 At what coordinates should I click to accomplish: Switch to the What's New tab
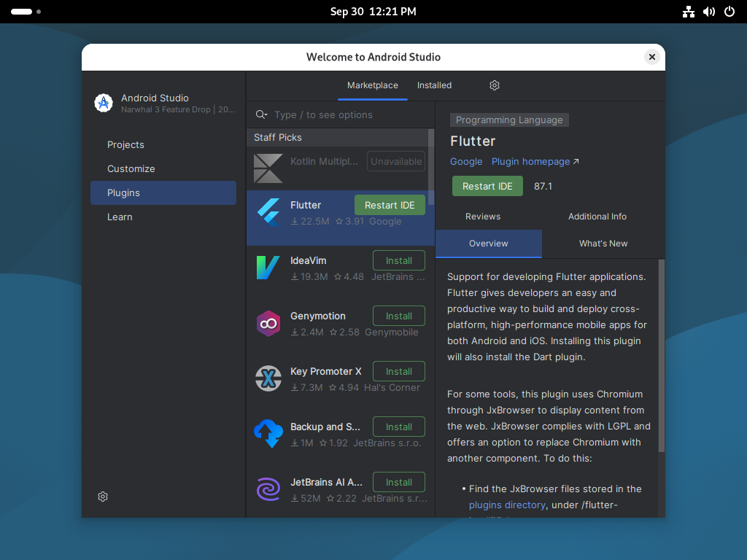603,244
